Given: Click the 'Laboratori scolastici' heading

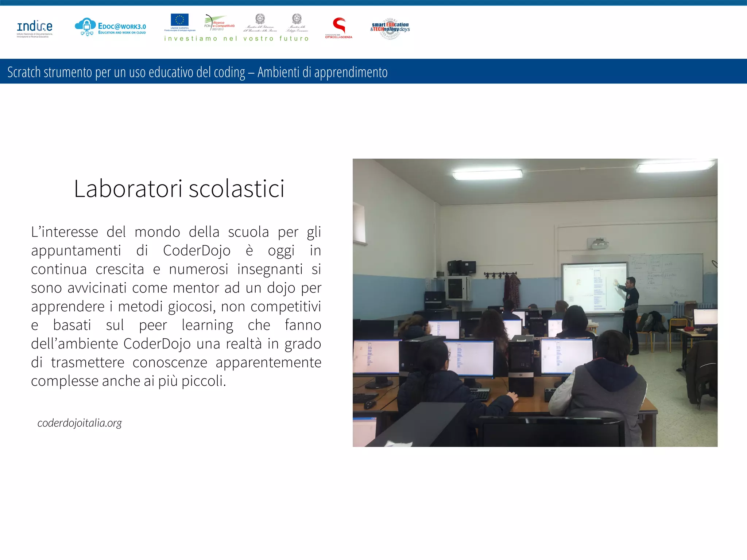Looking at the screenshot, I should (179, 189).
